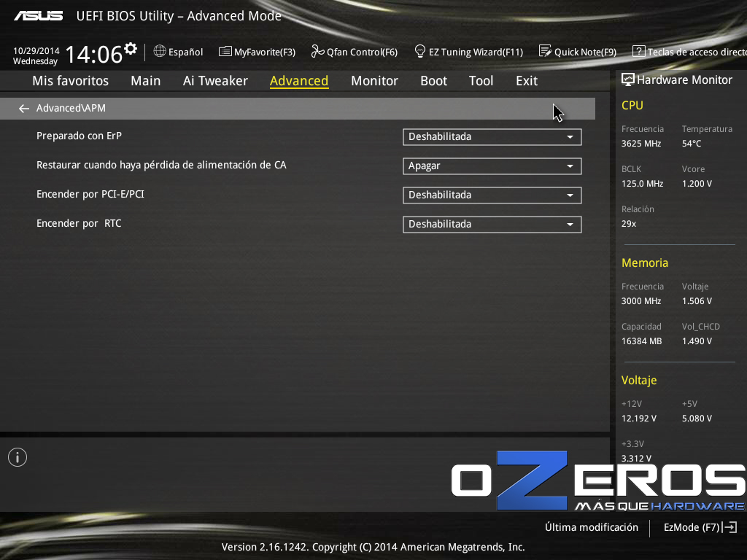The height and width of the screenshot is (560, 747).
Task: Open the Encender por PCI-E/PCI dropdown
Action: click(492, 195)
